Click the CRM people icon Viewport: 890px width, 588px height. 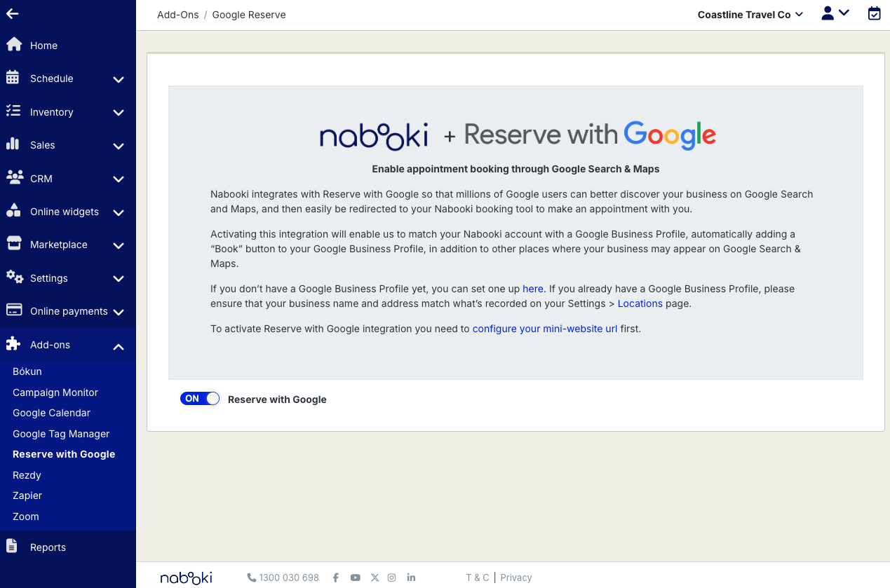[14, 177]
